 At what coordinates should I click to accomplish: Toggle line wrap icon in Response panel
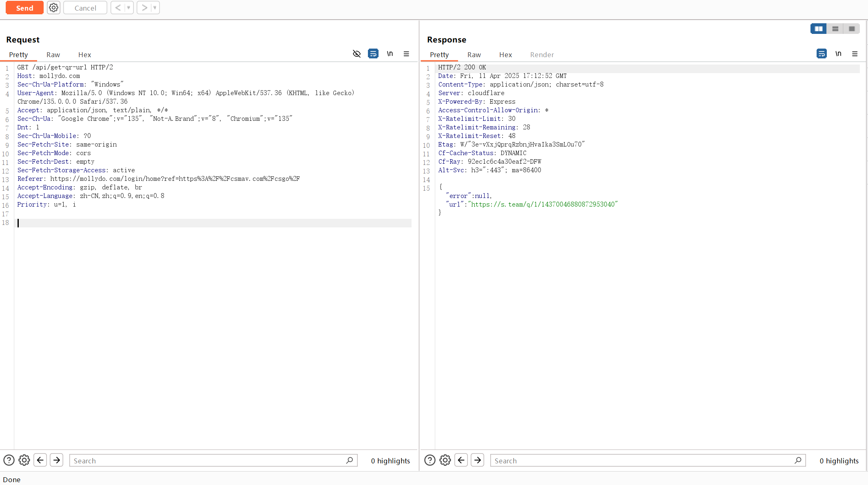(821, 54)
